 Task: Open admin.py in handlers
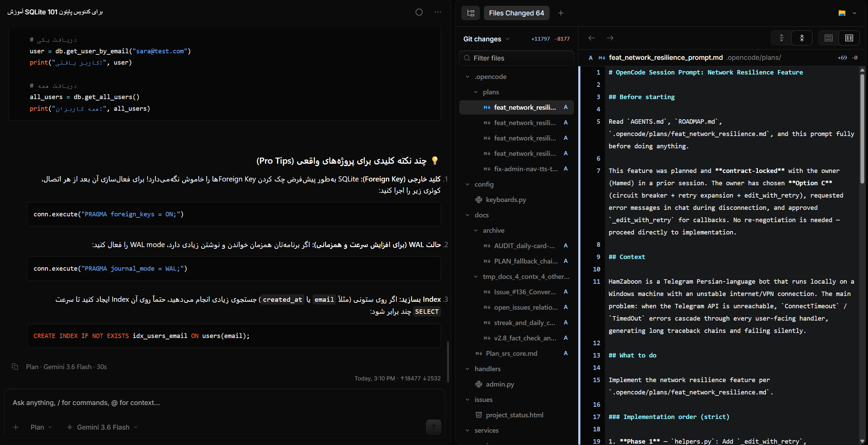pos(516,384)
